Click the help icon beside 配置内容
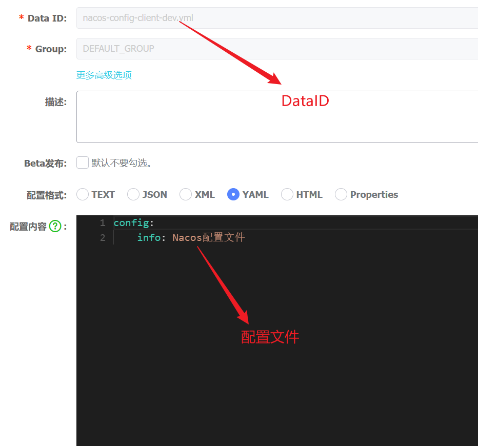478x448 pixels. click(x=55, y=226)
